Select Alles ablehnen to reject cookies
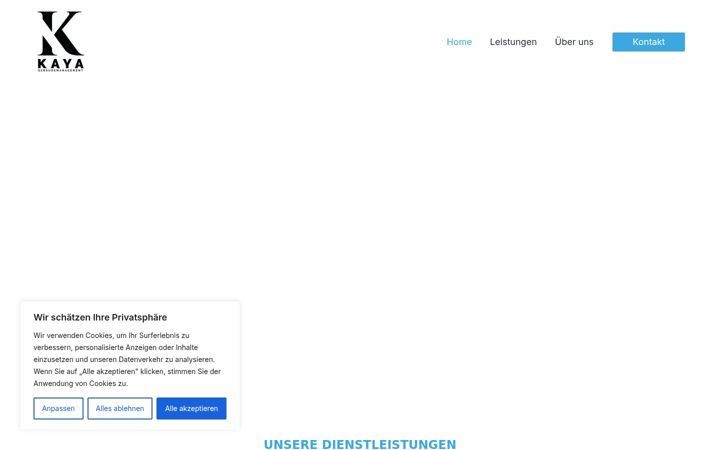The width and height of the screenshot is (720, 450). point(120,408)
